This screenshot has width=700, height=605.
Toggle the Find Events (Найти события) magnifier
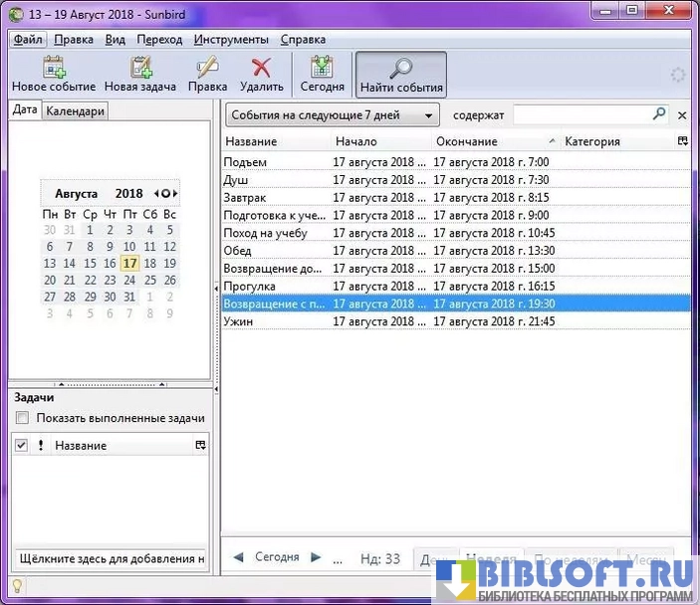click(x=400, y=68)
